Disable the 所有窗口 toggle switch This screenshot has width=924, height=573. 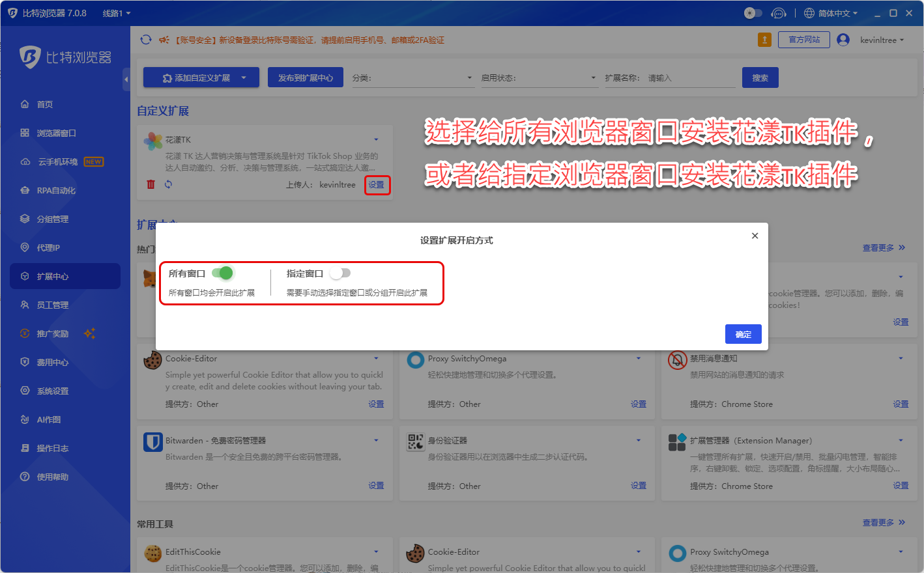pos(222,273)
